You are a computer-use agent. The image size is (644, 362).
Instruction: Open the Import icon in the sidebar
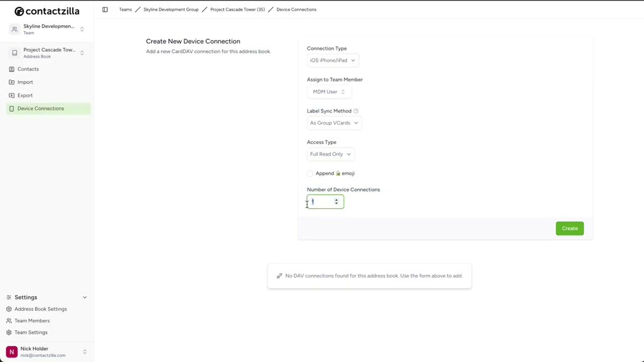click(x=11, y=82)
